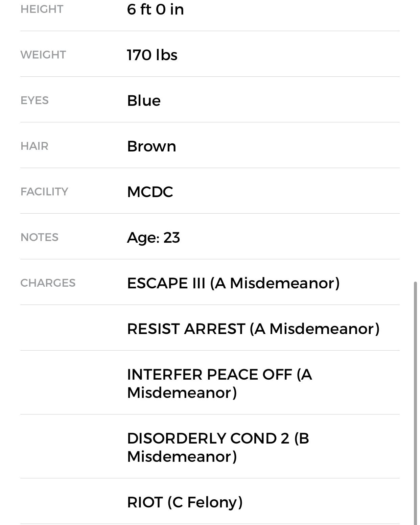
Task: Click the NOTES field label
Action: tap(39, 237)
